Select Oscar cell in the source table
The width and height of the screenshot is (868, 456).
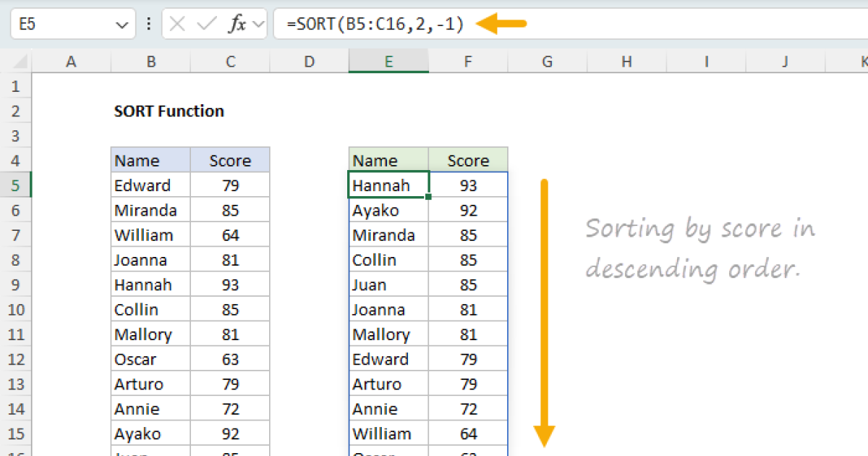click(x=150, y=359)
